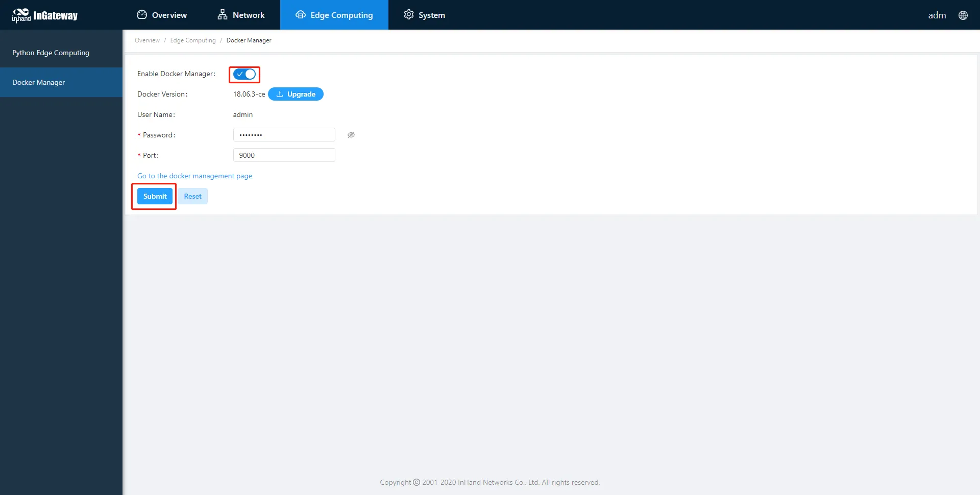Click the Reset button
Image resolution: width=980 pixels, height=495 pixels.
click(192, 196)
